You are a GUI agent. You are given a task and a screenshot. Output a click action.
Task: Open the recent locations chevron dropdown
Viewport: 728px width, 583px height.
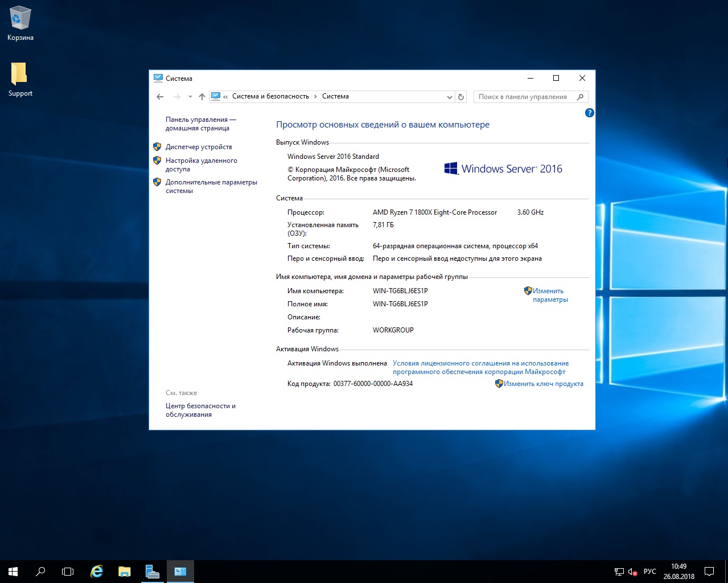tap(190, 97)
